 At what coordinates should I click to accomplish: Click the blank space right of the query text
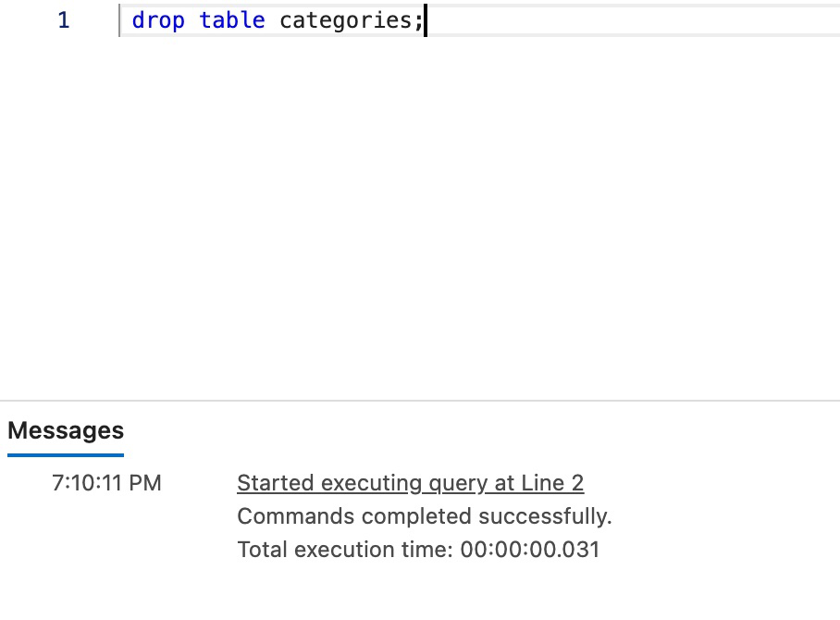tap(629, 20)
